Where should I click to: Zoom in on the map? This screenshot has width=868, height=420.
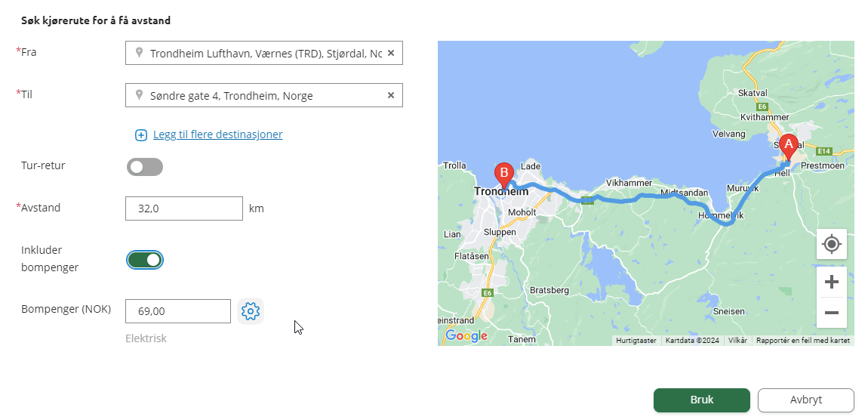click(x=832, y=282)
